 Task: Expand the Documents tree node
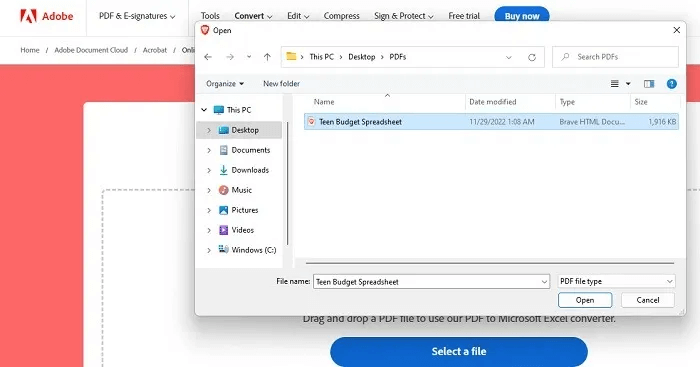[209, 150]
